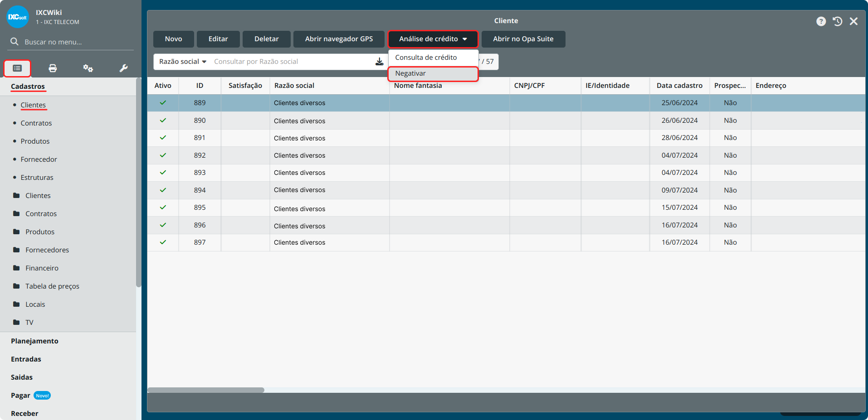
Task: Open the Entradas section
Action: click(x=26, y=359)
